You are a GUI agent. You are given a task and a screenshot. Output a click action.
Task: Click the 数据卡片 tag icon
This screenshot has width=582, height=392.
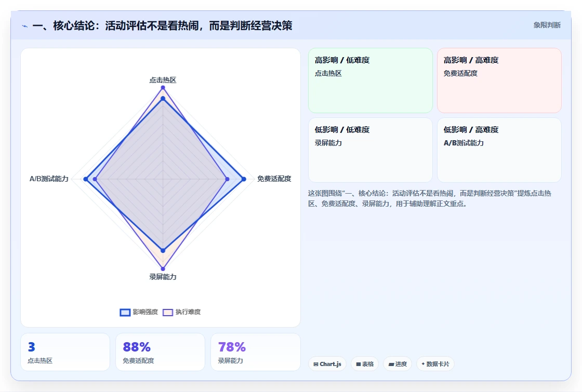click(x=423, y=364)
